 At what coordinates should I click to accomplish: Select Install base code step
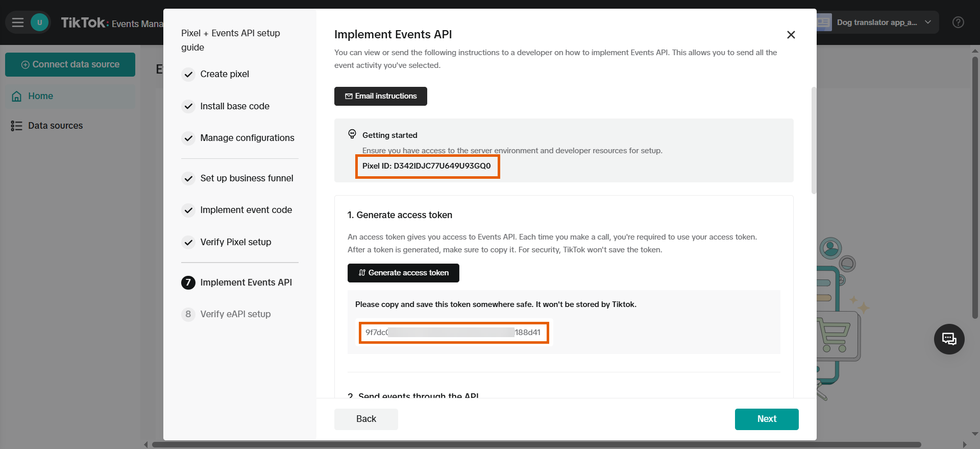click(x=235, y=106)
